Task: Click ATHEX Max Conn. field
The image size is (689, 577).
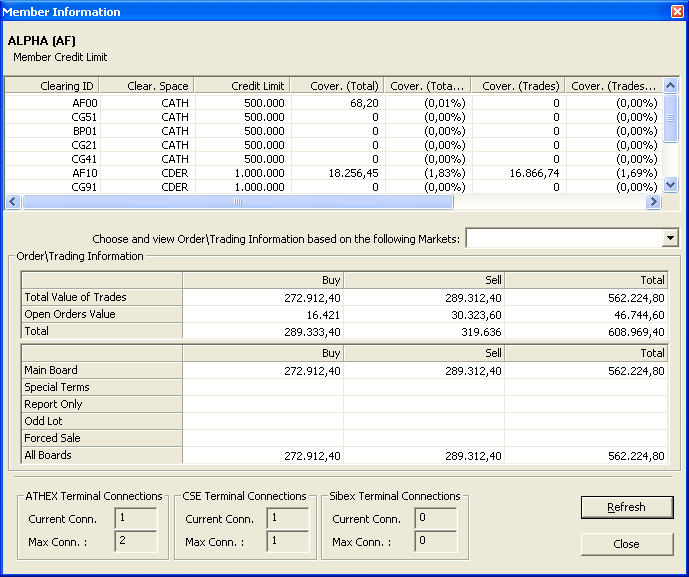Action: pyautogui.click(x=136, y=541)
